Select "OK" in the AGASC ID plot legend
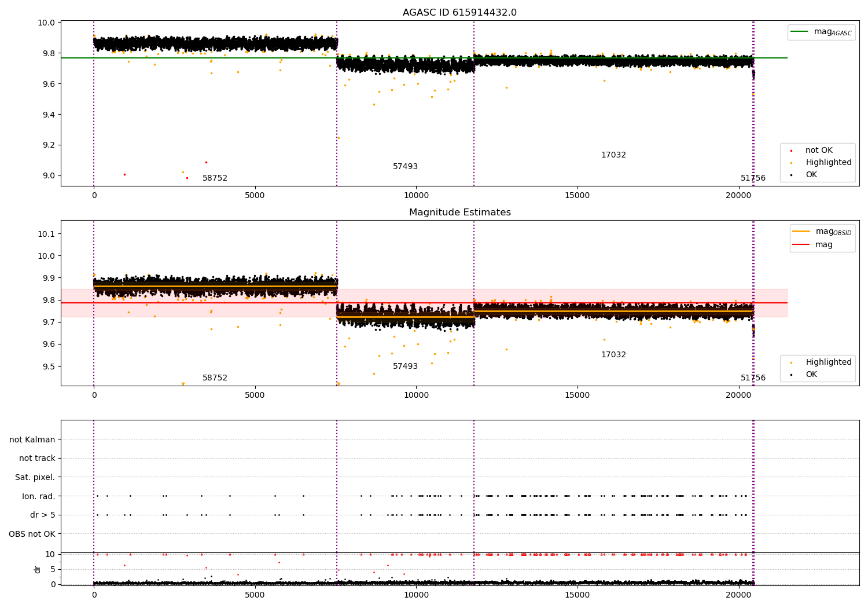The image size is (868, 608). point(804,175)
